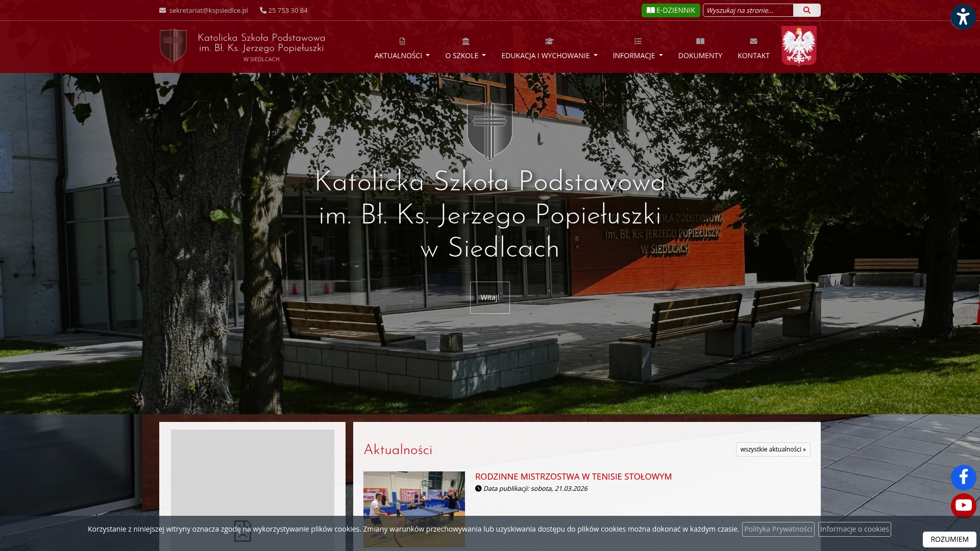Screen dimensions: 980x551
Task: Click the envelope icon next to sekretariat email
Action: tap(161, 10)
